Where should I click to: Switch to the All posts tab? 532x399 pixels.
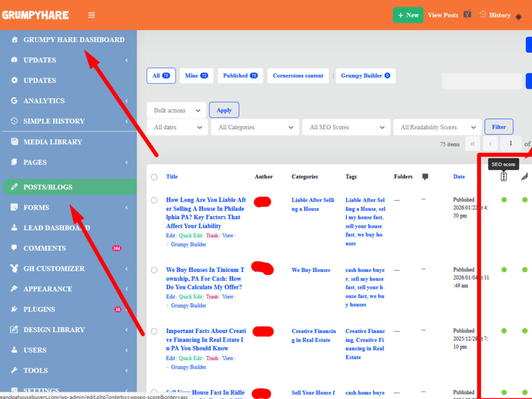click(161, 76)
